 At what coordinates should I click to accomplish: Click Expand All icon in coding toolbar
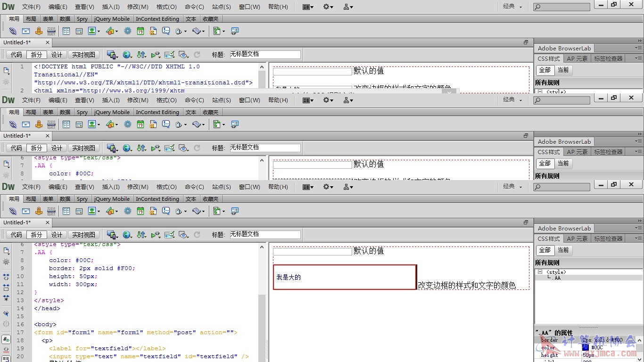(x=6, y=298)
